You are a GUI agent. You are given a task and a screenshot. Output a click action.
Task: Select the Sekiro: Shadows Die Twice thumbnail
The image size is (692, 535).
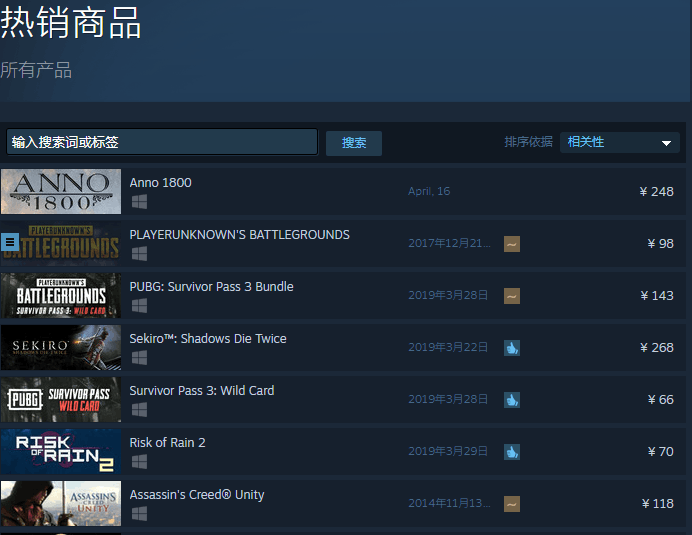(61, 347)
